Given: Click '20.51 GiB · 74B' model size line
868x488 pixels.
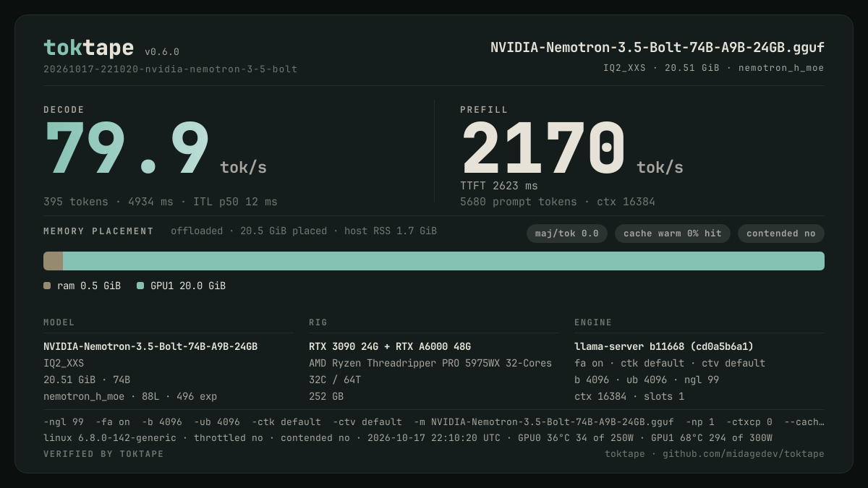Looking at the screenshot, I should tap(87, 380).
